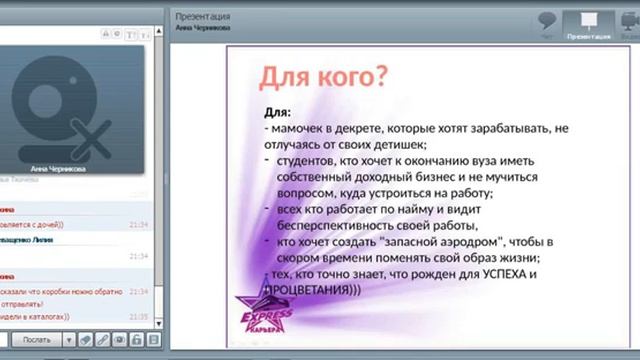Switch to the Презентация tab

point(589,25)
